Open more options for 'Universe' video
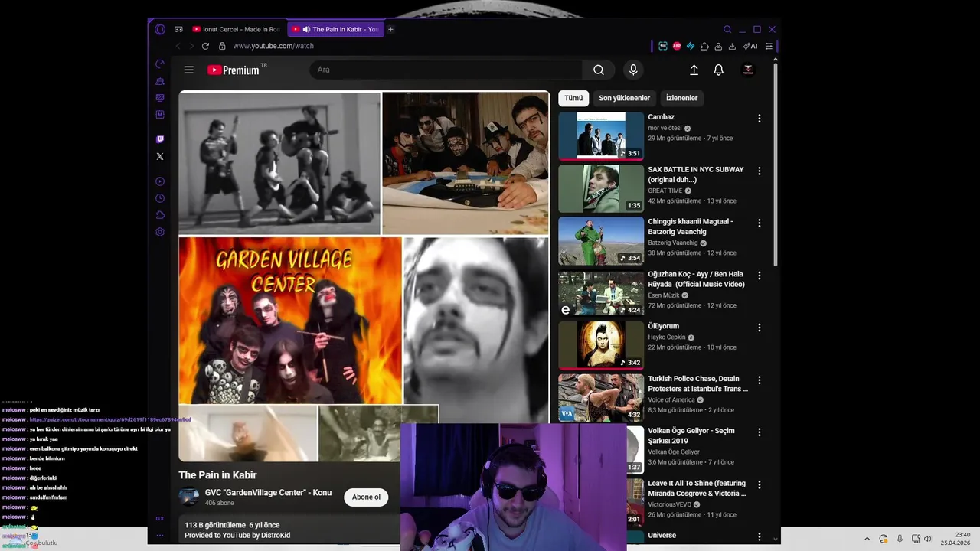The width and height of the screenshot is (980, 551). coord(759,536)
